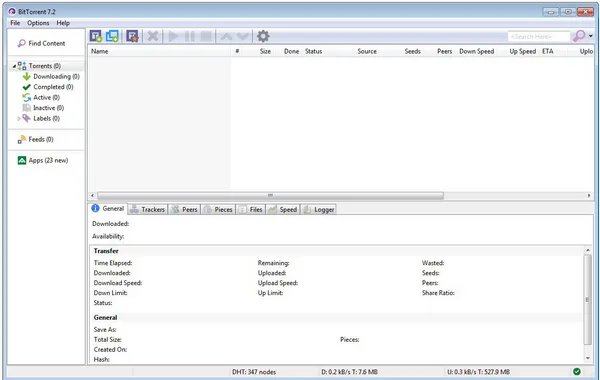The height and width of the screenshot is (380, 600).
Task: Switch to the Speed tab
Action: pos(282,209)
